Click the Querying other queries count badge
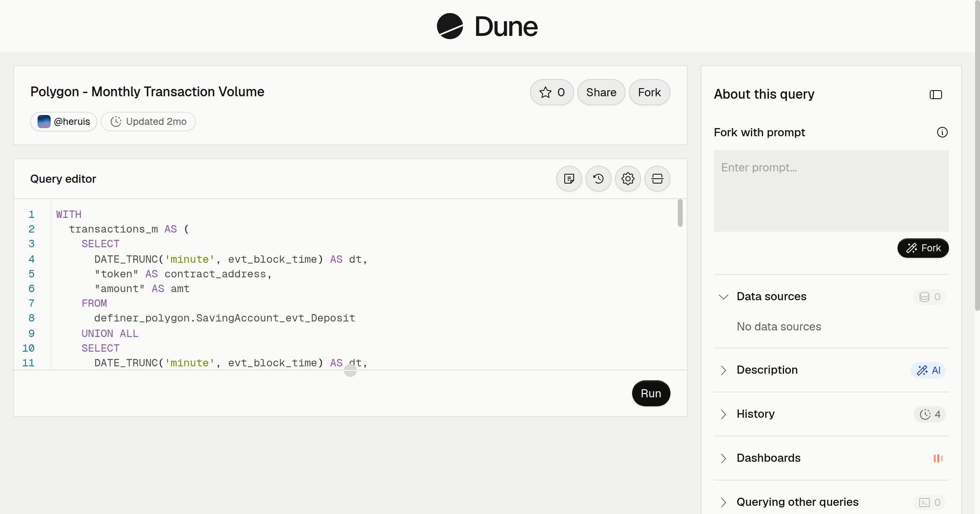This screenshot has height=514, width=980. (x=929, y=503)
